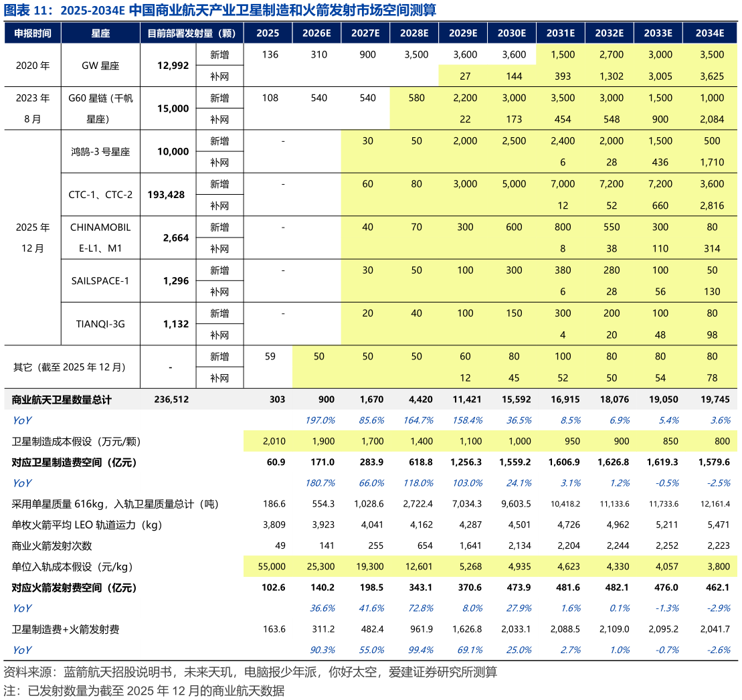The width and height of the screenshot is (742, 700).
Task: Click the 2034E column header
Action: (x=709, y=33)
